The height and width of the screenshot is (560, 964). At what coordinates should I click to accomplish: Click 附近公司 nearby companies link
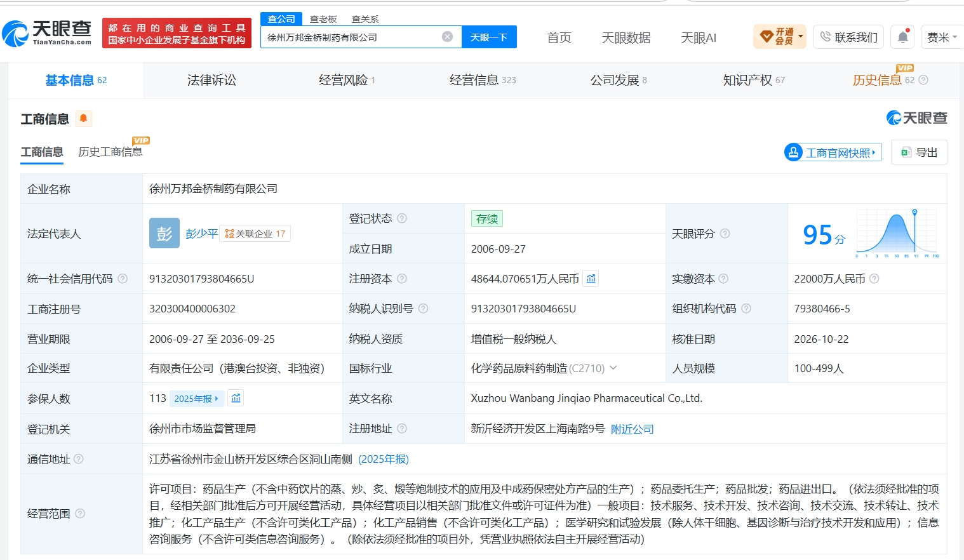(633, 429)
